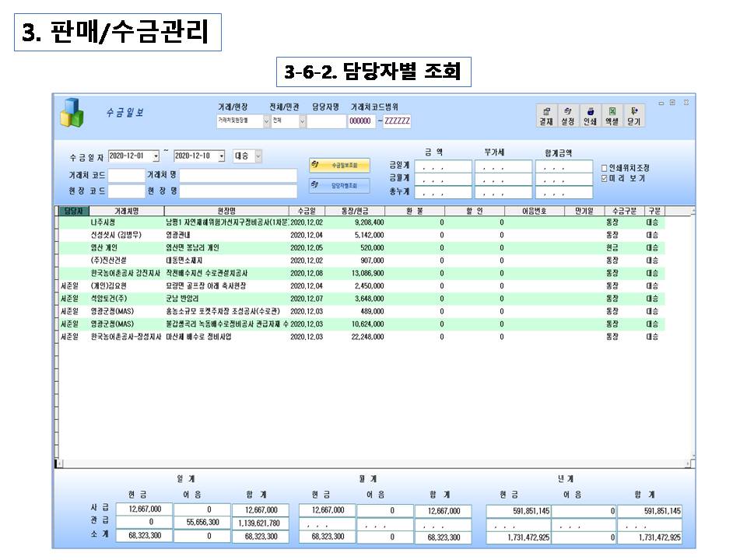
Task: Click the 어음번호 column header
Action: pos(534,211)
